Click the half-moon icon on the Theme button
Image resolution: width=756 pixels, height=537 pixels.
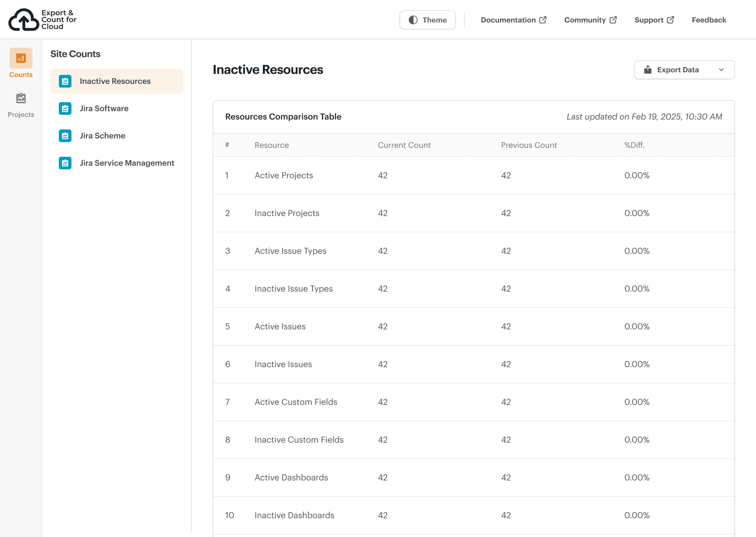click(413, 20)
